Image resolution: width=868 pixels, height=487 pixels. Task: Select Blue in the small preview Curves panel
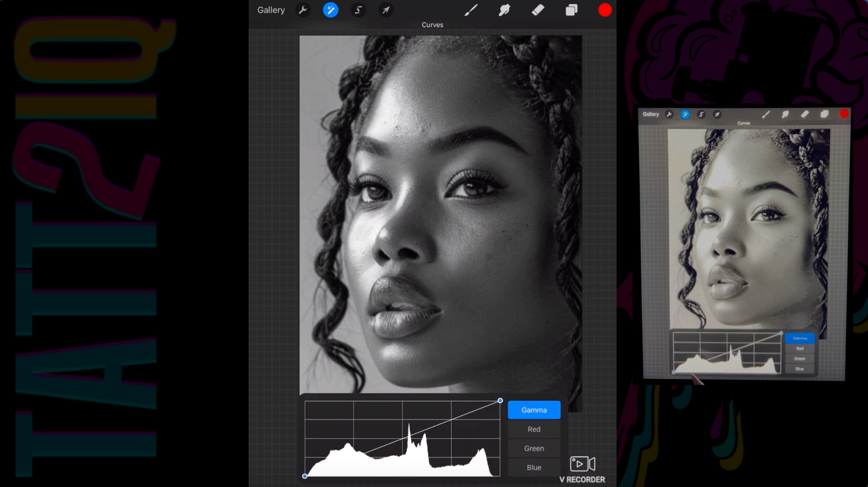point(800,369)
